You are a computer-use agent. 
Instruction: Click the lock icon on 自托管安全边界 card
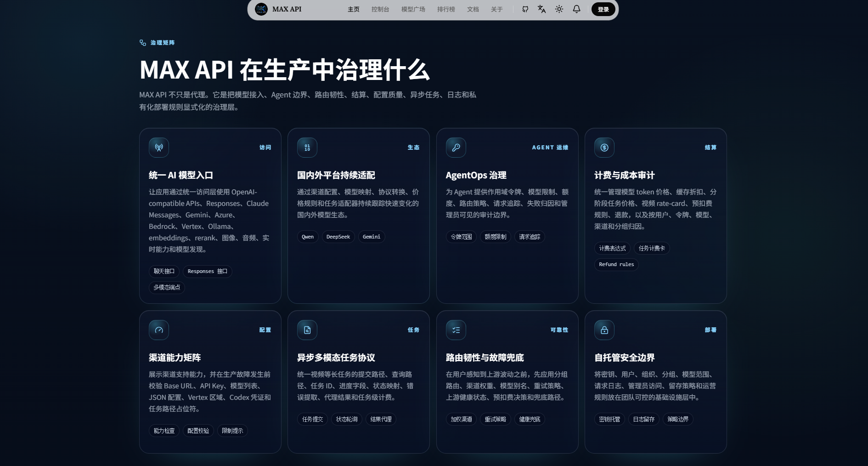point(604,330)
